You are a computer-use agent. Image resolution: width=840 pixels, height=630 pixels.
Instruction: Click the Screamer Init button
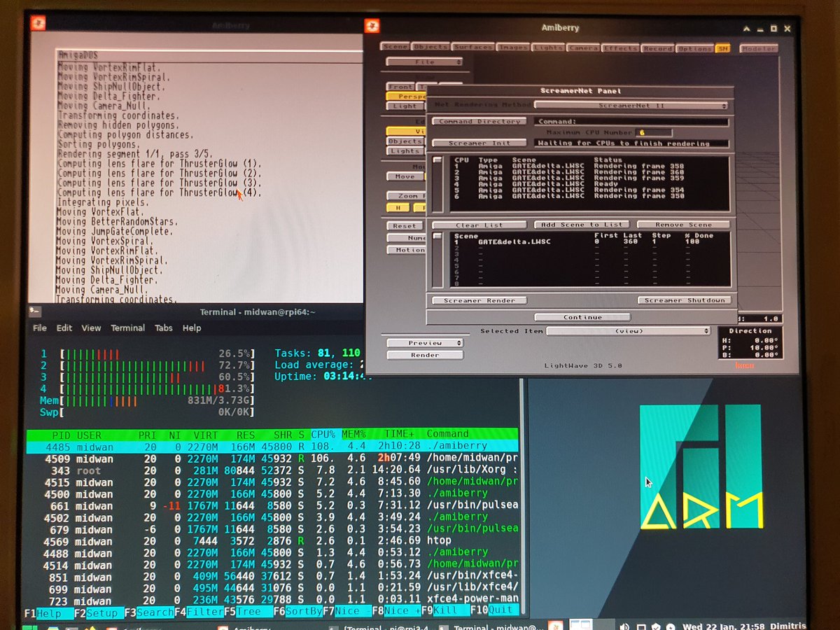479,143
